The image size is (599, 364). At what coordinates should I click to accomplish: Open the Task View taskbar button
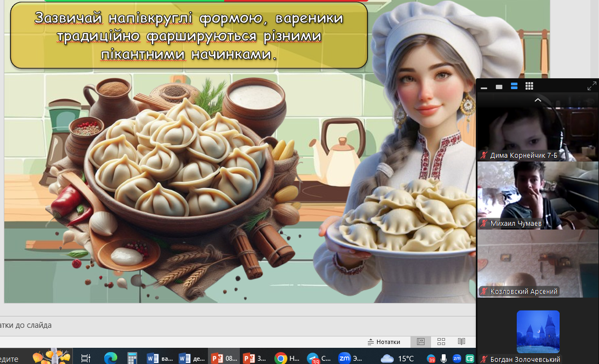85,358
